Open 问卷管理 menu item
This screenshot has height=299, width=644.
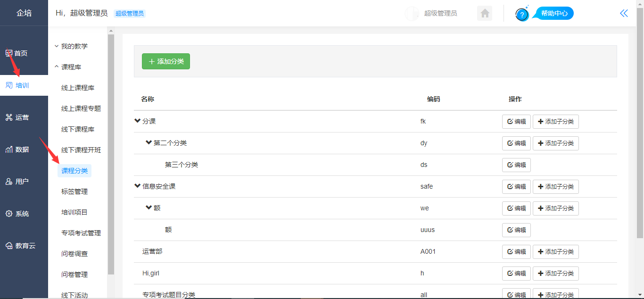pyautogui.click(x=74, y=274)
